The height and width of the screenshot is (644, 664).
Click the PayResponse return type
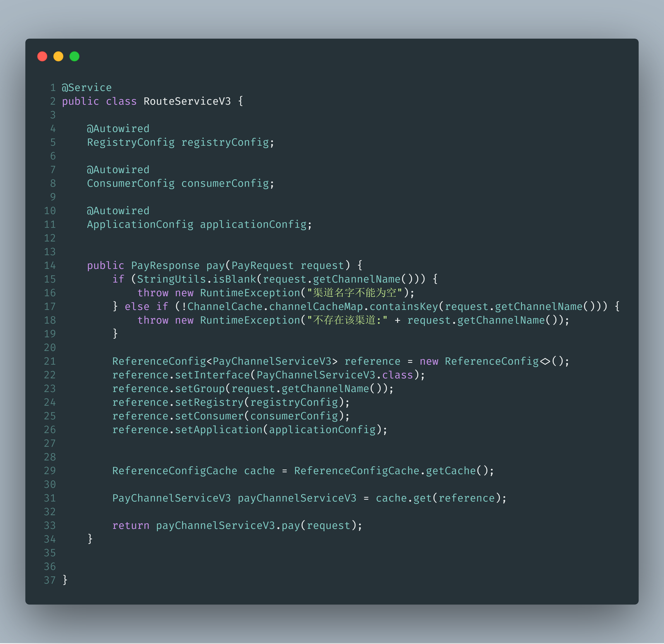coord(165,265)
